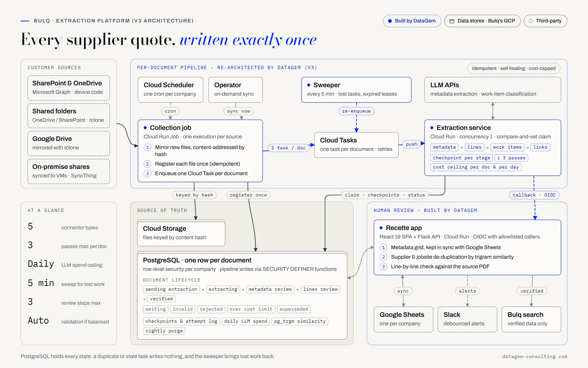Screen dimensions: 588x368
Task: Click the Bulq search box
Action: (x=531, y=319)
